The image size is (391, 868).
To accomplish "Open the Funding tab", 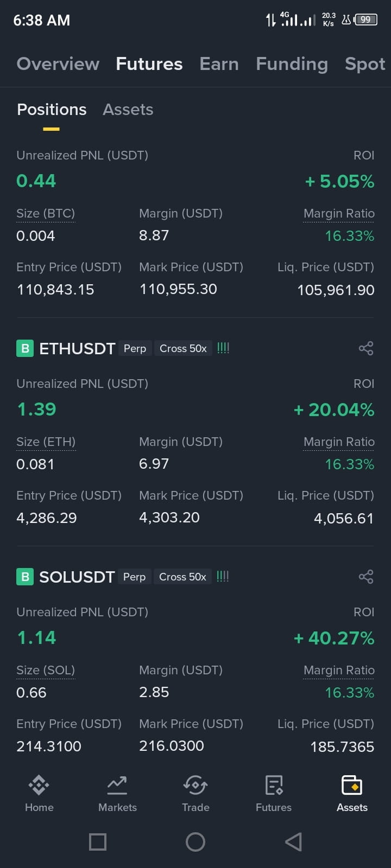I will [292, 64].
